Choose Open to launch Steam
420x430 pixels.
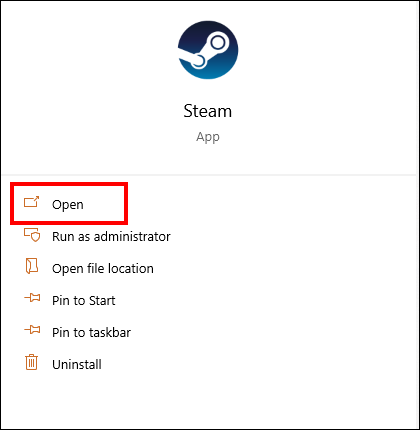[x=68, y=205]
